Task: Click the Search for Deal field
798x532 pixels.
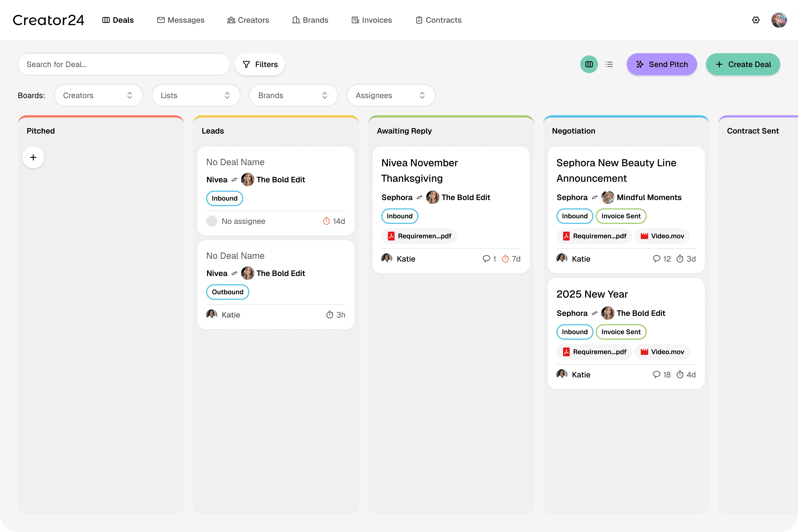Action: 124,64
